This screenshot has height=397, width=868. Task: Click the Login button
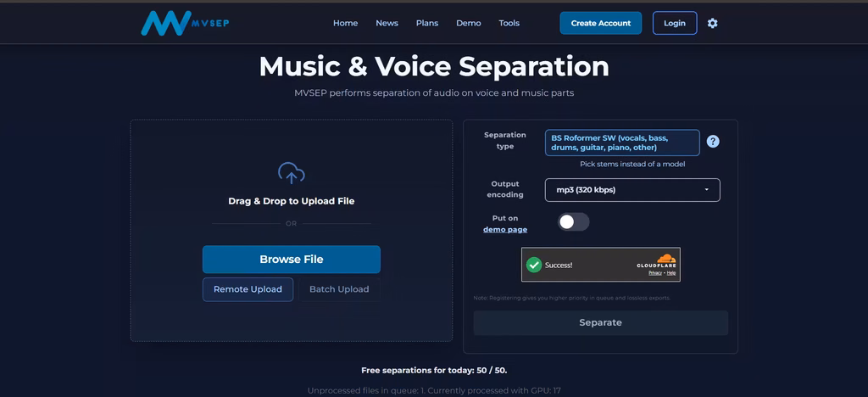tap(675, 23)
